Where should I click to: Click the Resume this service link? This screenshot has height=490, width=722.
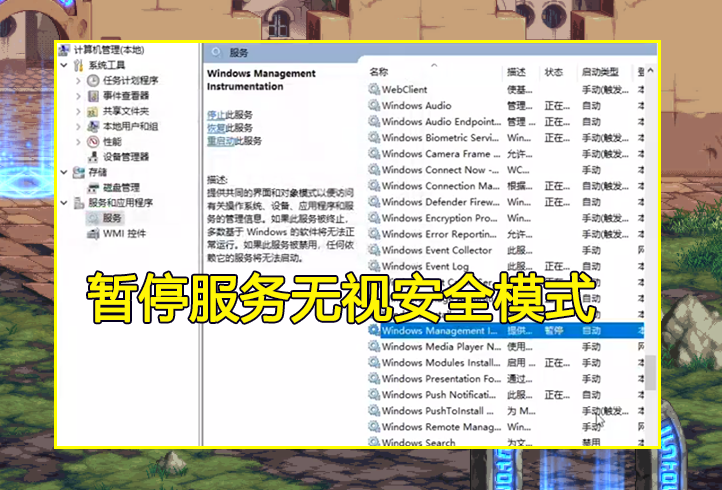215,128
